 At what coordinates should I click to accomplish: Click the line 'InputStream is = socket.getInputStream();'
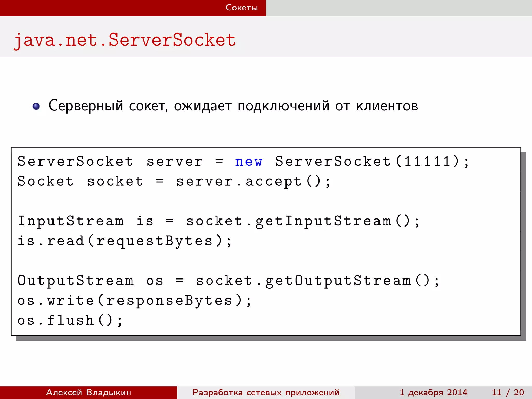click(x=218, y=221)
